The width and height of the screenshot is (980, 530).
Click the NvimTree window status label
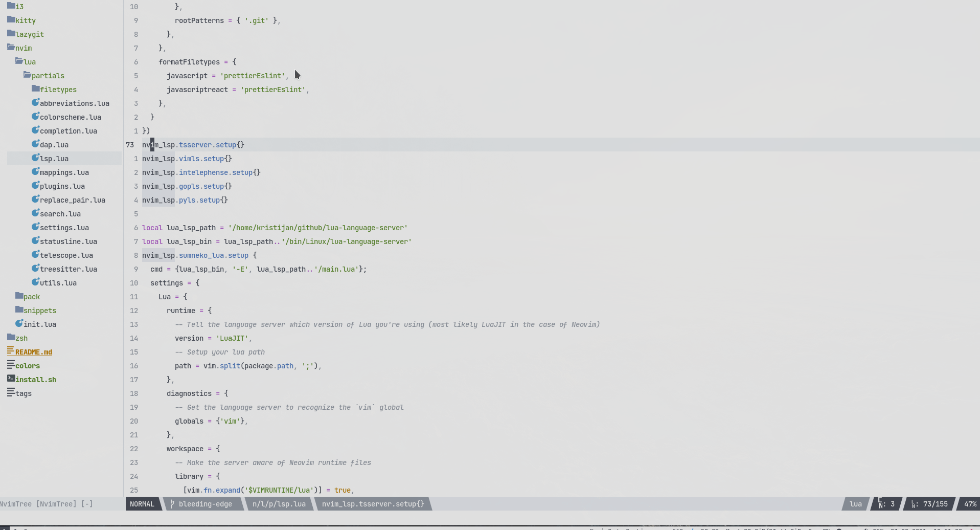[x=47, y=504]
